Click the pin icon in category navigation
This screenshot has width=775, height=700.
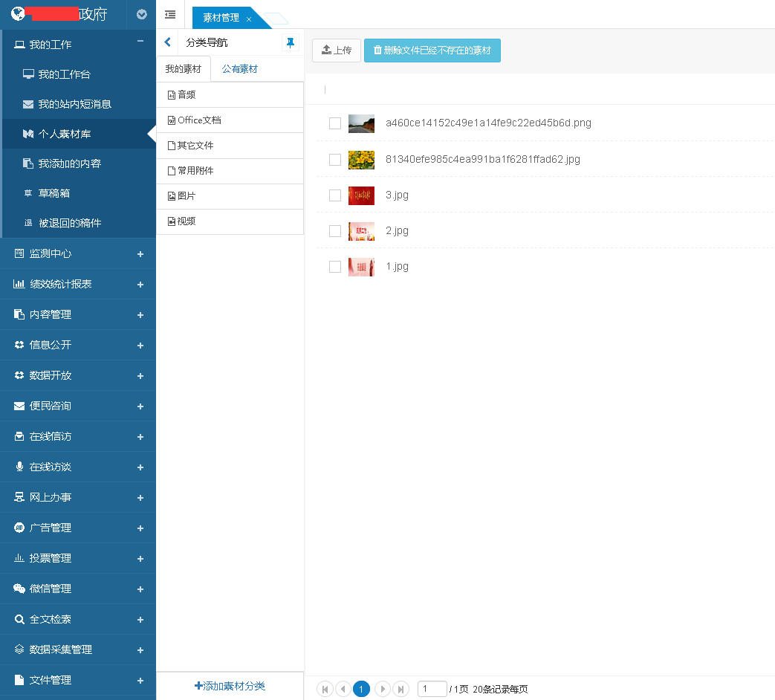291,43
